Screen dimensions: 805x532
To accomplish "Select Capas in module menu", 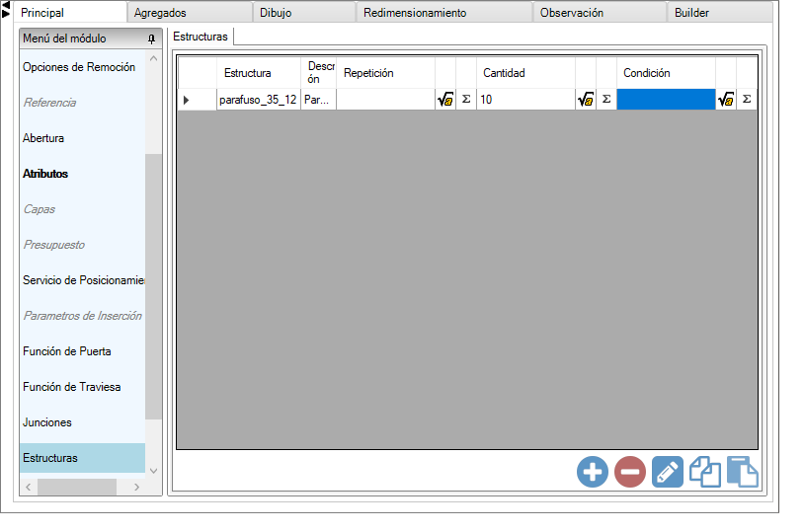I will (40, 209).
